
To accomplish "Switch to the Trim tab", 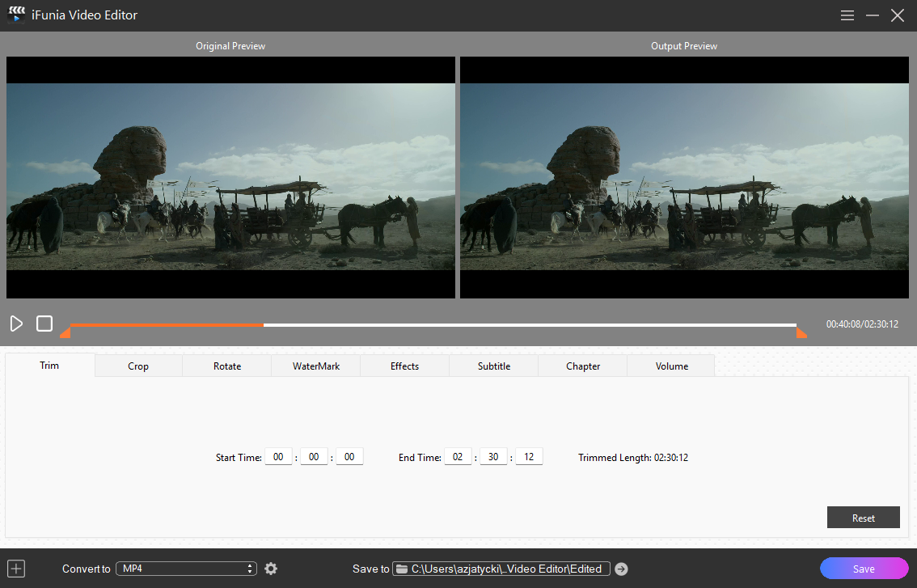I will pos(49,365).
